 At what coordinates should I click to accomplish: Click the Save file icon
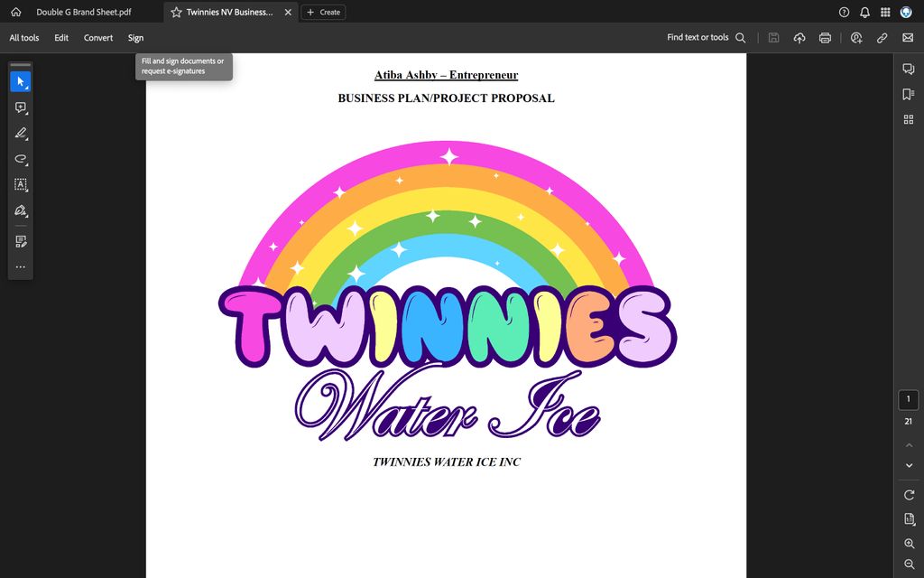tap(773, 38)
